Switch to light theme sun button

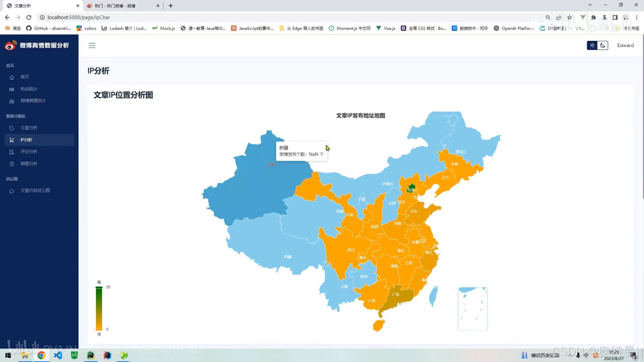pyautogui.click(x=592, y=45)
